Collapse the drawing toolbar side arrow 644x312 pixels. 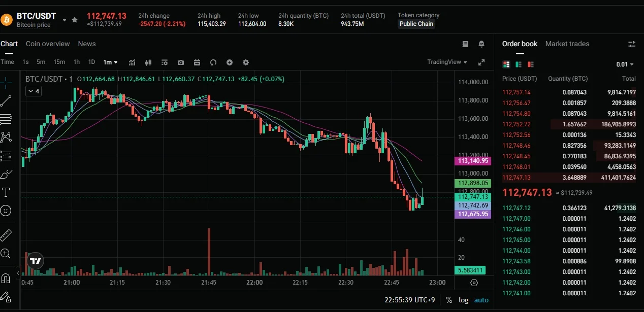pyautogui.click(x=18, y=273)
